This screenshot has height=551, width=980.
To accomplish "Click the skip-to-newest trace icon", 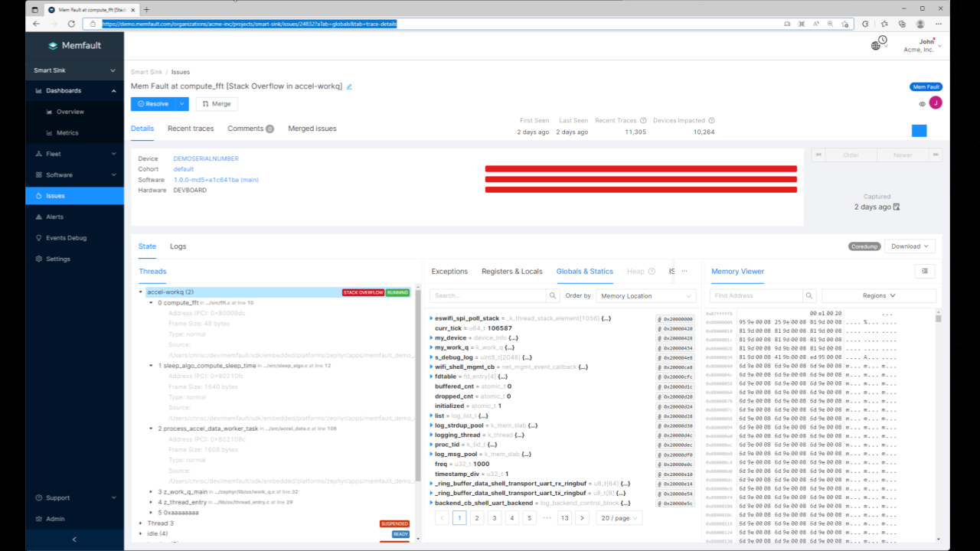I will 936,154.
